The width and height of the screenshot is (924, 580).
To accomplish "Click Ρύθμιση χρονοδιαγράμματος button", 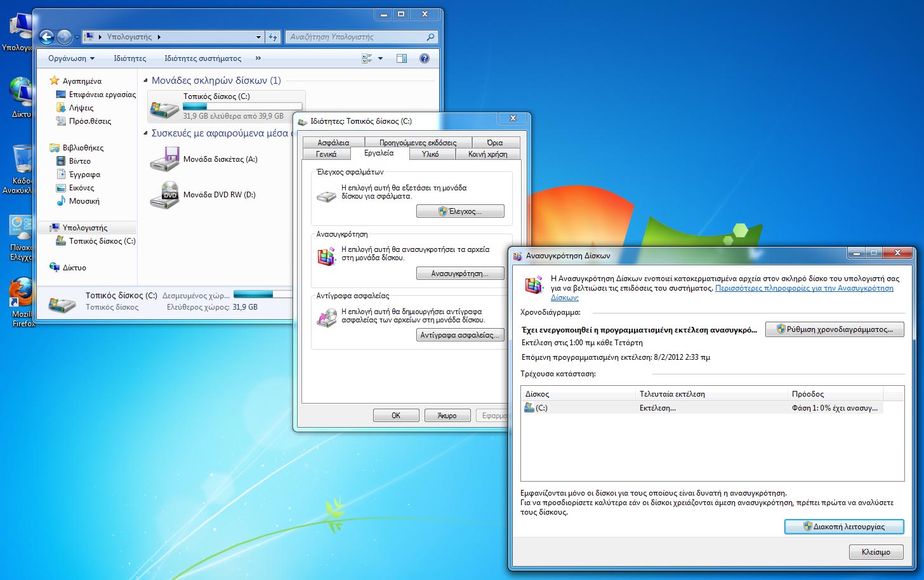I will (835, 329).
